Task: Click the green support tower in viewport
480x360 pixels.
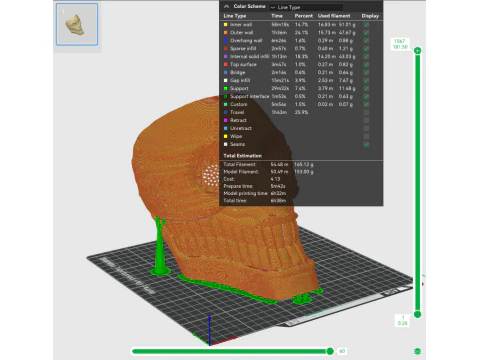Action: 160,247
